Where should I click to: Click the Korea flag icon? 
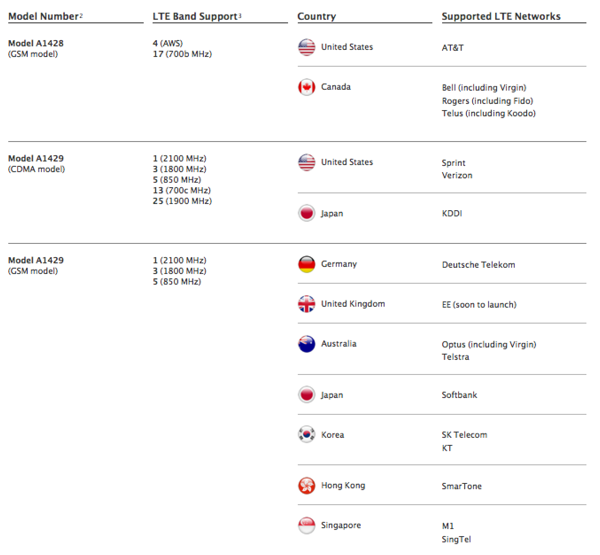[307, 435]
